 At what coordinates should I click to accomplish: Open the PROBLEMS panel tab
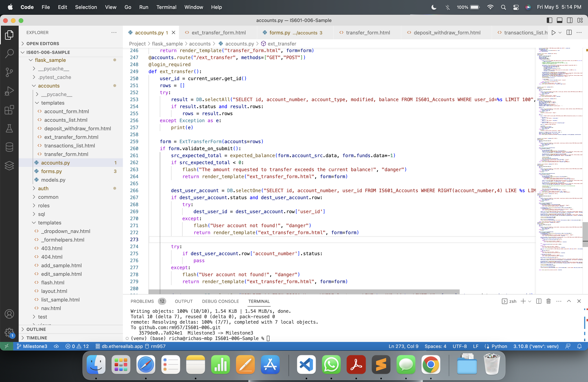pyautogui.click(x=148, y=301)
